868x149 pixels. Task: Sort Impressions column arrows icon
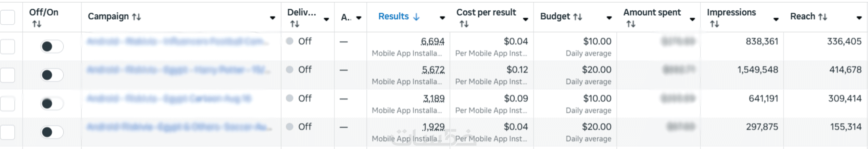pos(714,24)
